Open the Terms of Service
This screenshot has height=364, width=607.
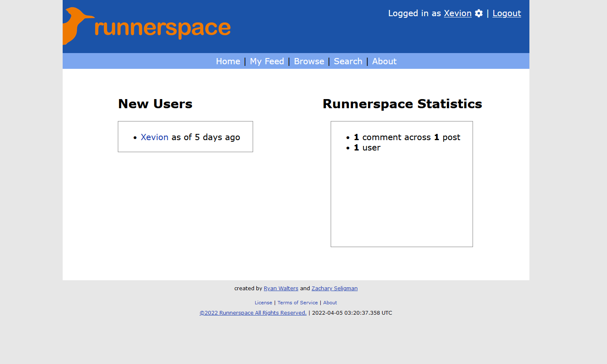[297, 303]
